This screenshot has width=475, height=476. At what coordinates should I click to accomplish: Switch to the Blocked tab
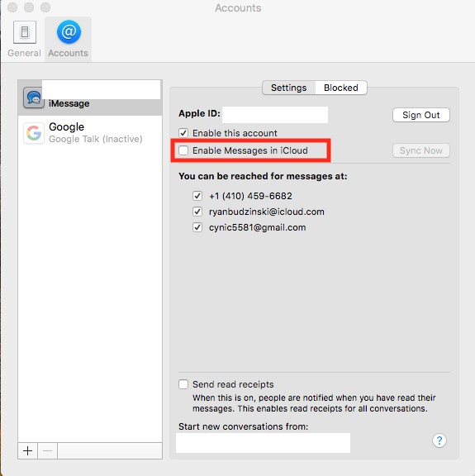[x=341, y=88]
